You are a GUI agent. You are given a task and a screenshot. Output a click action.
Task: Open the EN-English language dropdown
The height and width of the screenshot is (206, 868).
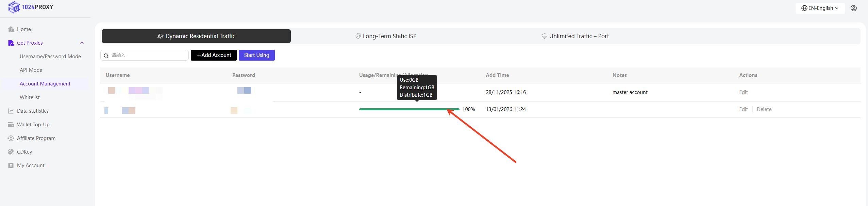pos(820,8)
